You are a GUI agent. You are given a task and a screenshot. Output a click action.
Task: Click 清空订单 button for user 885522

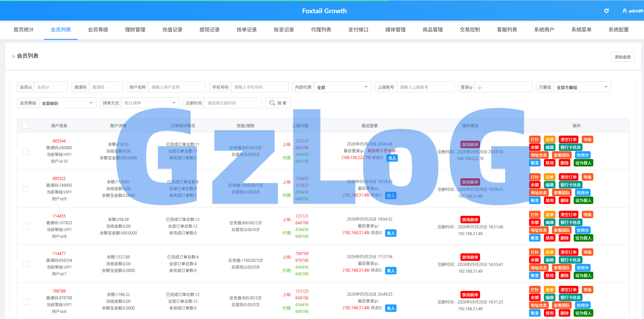pos(569,177)
